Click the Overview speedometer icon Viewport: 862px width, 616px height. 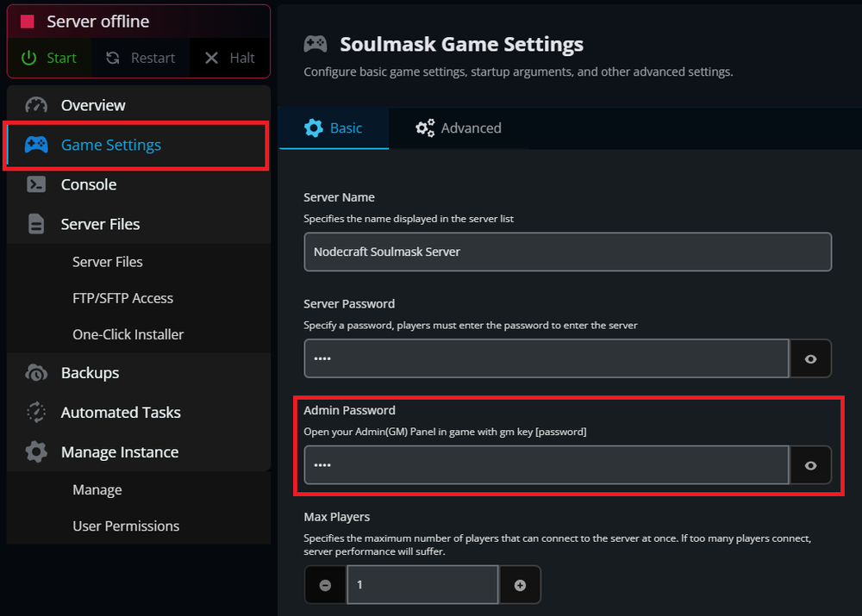point(36,105)
